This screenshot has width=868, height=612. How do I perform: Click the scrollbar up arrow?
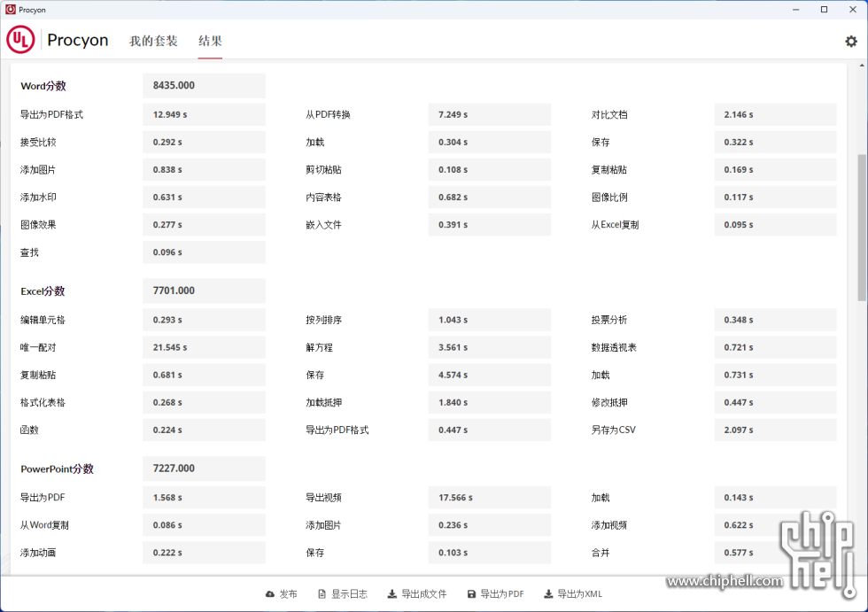coord(862,66)
